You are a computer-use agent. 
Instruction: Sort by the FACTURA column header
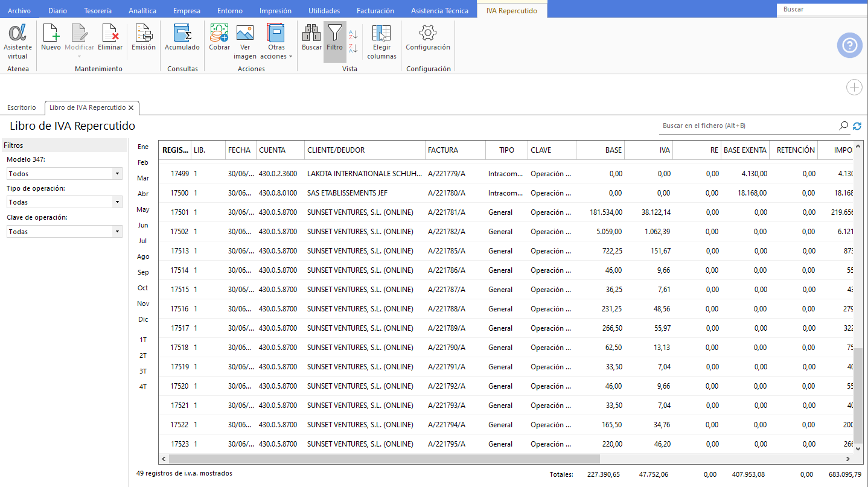tap(455, 150)
